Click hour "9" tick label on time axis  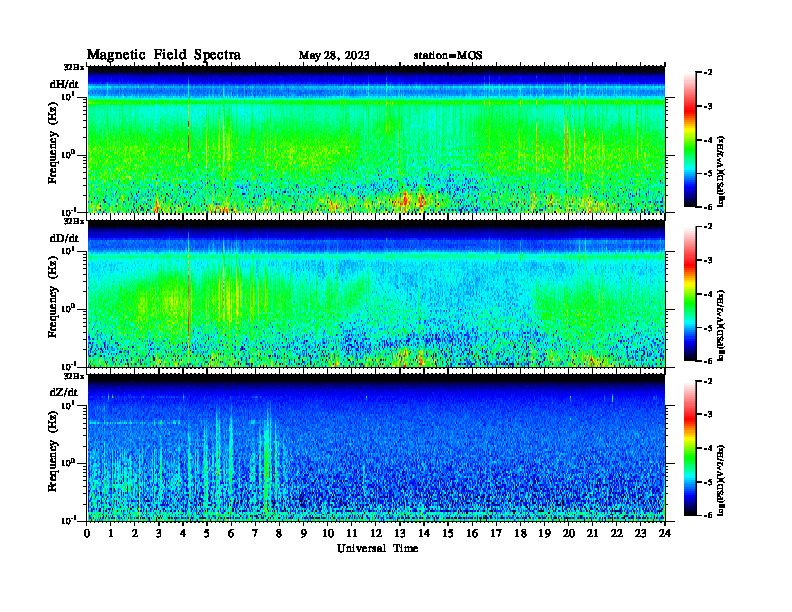304,534
